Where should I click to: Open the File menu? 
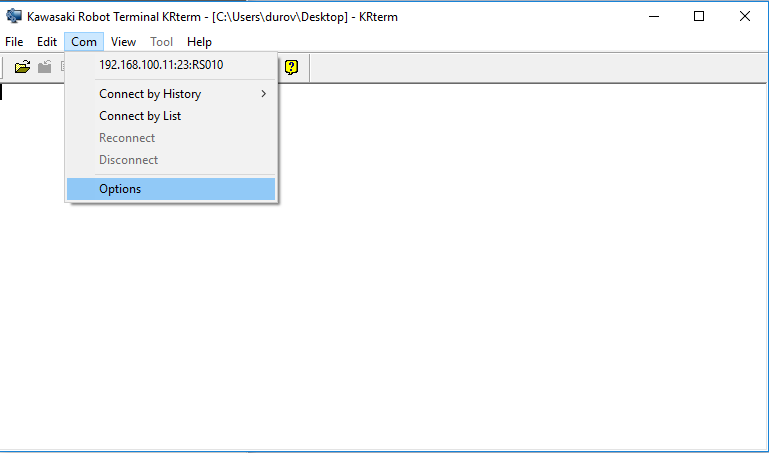coord(14,42)
